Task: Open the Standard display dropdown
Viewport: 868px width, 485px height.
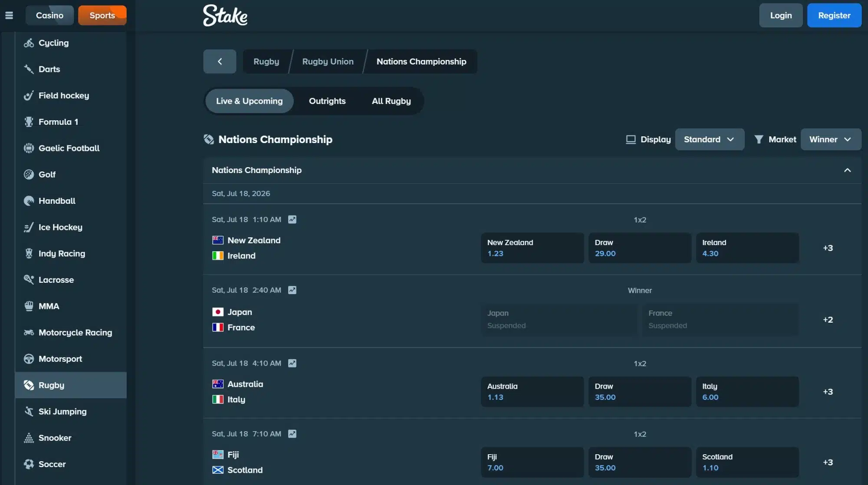Action: (x=710, y=139)
